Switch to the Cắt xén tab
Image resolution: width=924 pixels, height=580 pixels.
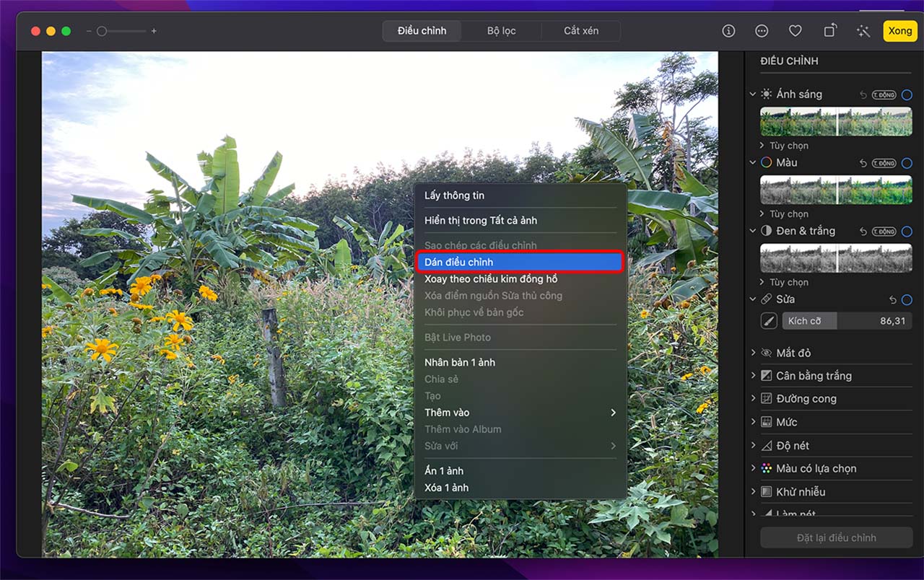pos(581,31)
